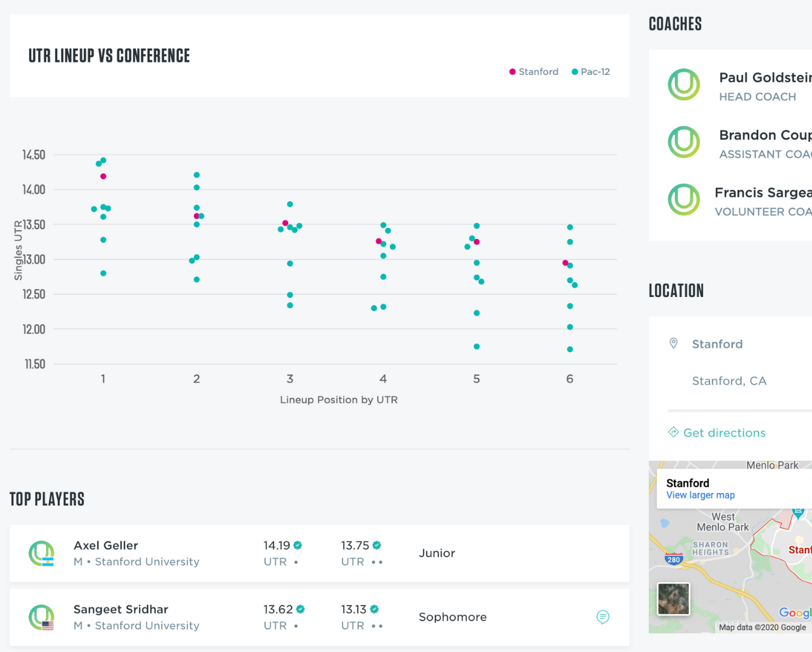Click the Stanford pink point at lineup 3

285,223
